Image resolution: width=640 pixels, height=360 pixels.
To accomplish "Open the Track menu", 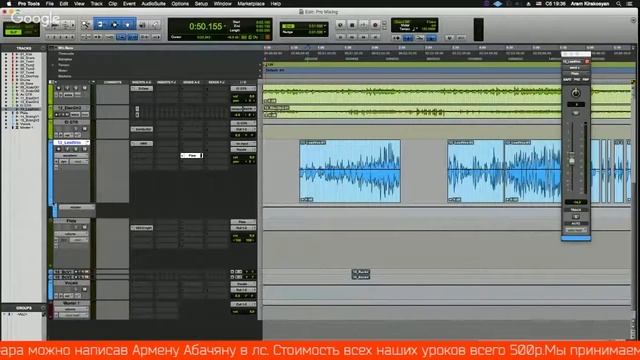I will [96, 4].
